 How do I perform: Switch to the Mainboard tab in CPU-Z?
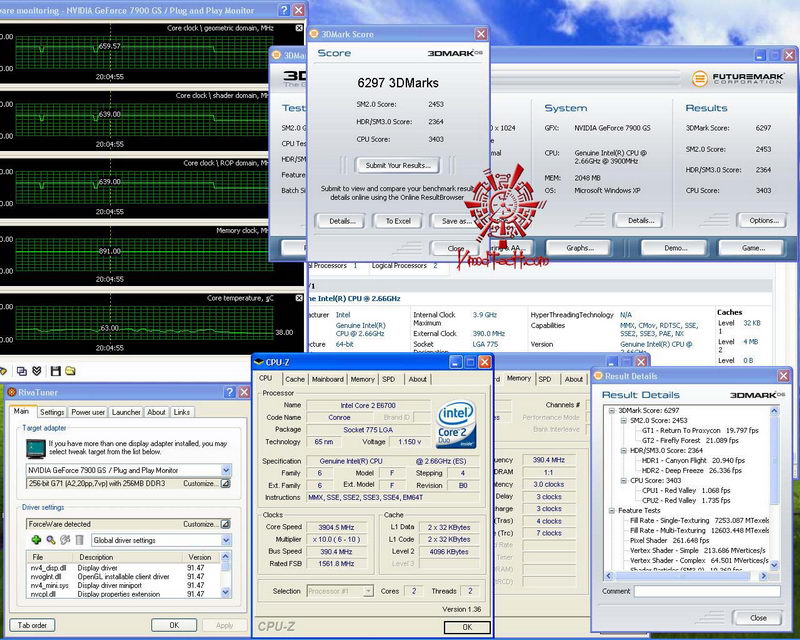327,379
